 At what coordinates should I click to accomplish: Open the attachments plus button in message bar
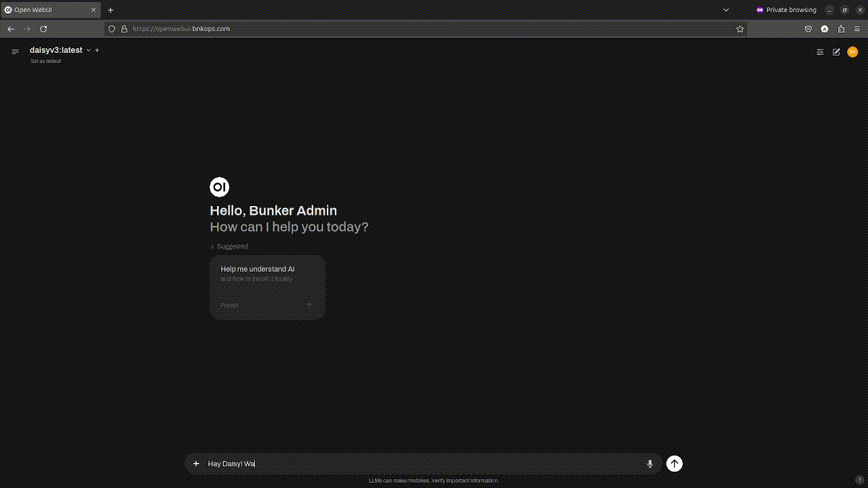click(x=196, y=464)
